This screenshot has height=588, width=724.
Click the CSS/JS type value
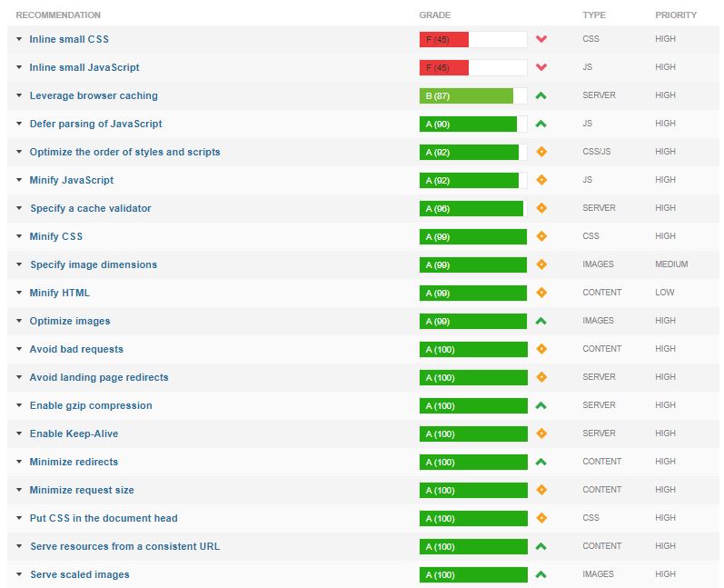(x=597, y=152)
